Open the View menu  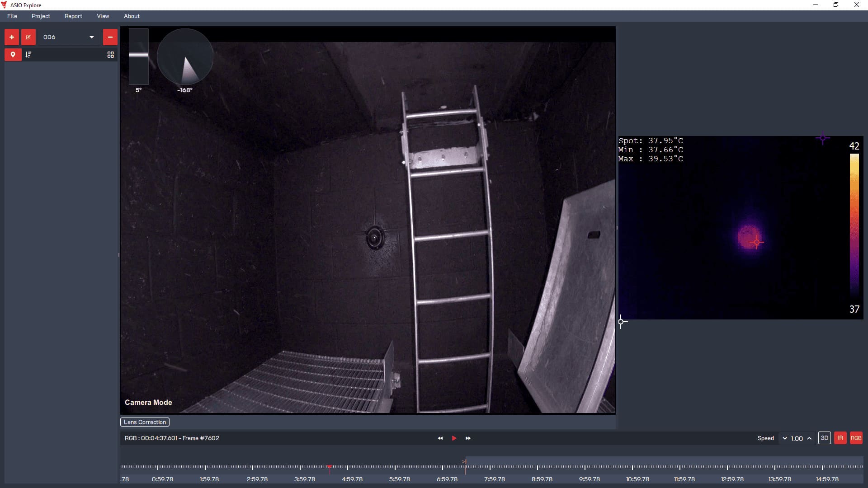pyautogui.click(x=103, y=16)
